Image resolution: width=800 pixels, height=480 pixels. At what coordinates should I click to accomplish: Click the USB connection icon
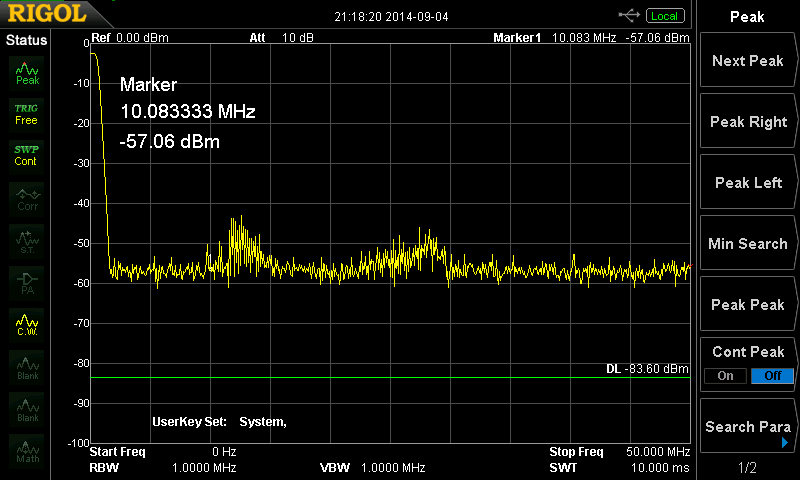tap(630, 15)
